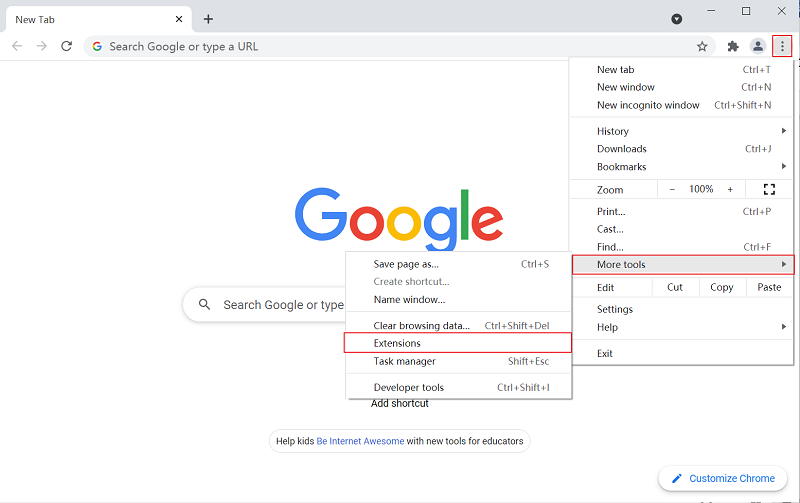Image resolution: width=800 pixels, height=503 pixels.
Task: Increase zoom with the plus button
Action: [730, 190]
